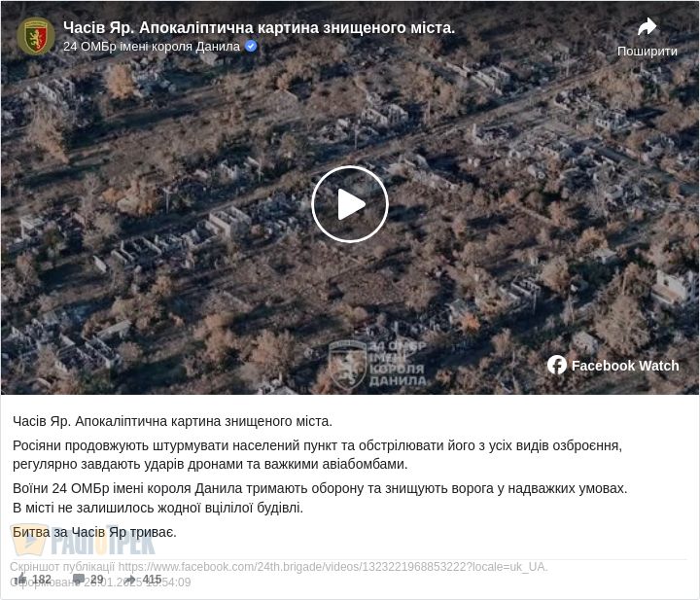Play the Часів Яр video
The height and width of the screenshot is (600, 700).
pyautogui.click(x=350, y=204)
